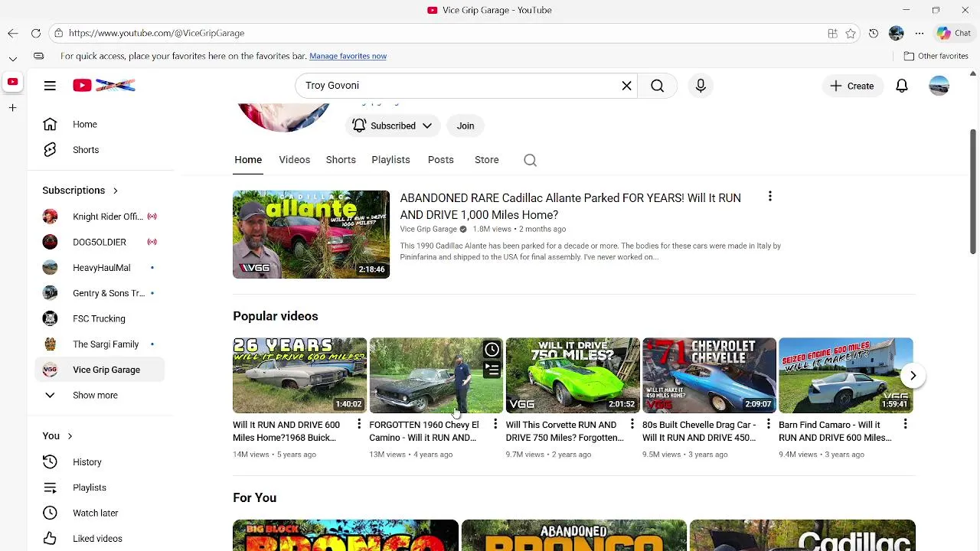The width and height of the screenshot is (980, 551).
Task: Open Knight Rider subscription channel
Action: coord(100,217)
